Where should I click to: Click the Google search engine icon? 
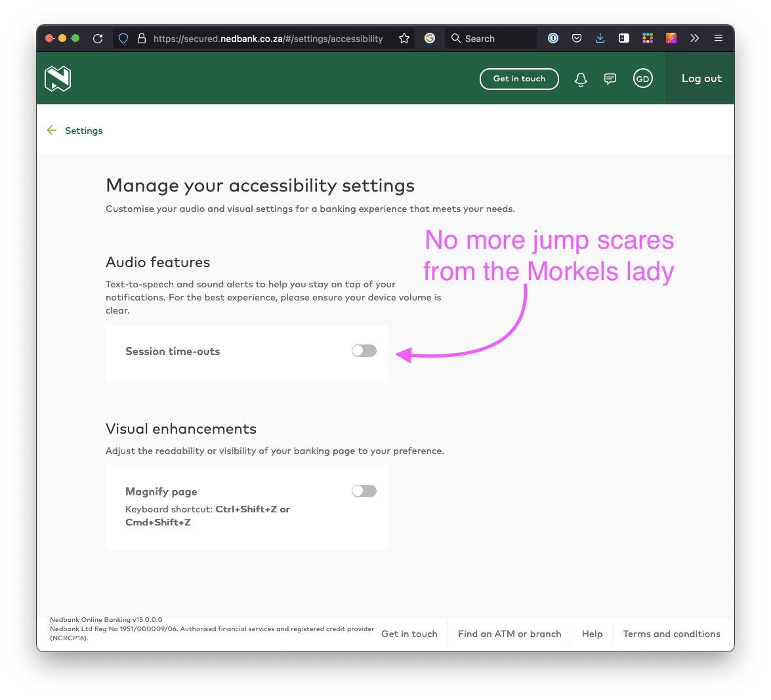coord(430,38)
